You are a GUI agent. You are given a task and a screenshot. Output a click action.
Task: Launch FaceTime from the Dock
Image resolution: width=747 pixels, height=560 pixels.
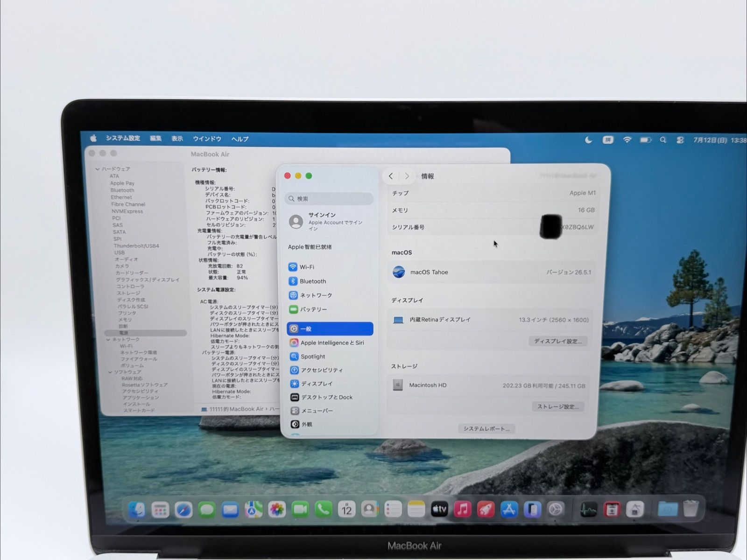tap(300, 510)
